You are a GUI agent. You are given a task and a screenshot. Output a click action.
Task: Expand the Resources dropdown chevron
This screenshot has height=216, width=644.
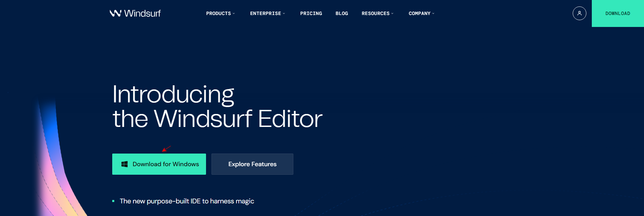(392, 14)
